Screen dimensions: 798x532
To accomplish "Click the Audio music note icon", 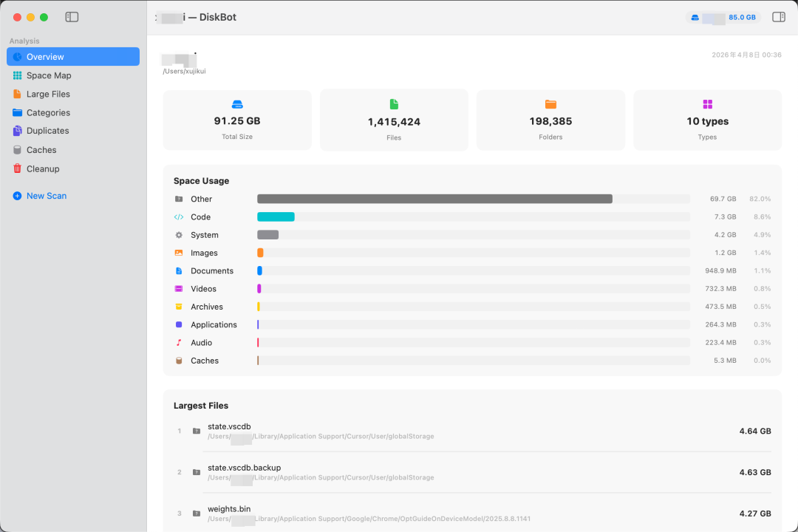I will point(179,343).
